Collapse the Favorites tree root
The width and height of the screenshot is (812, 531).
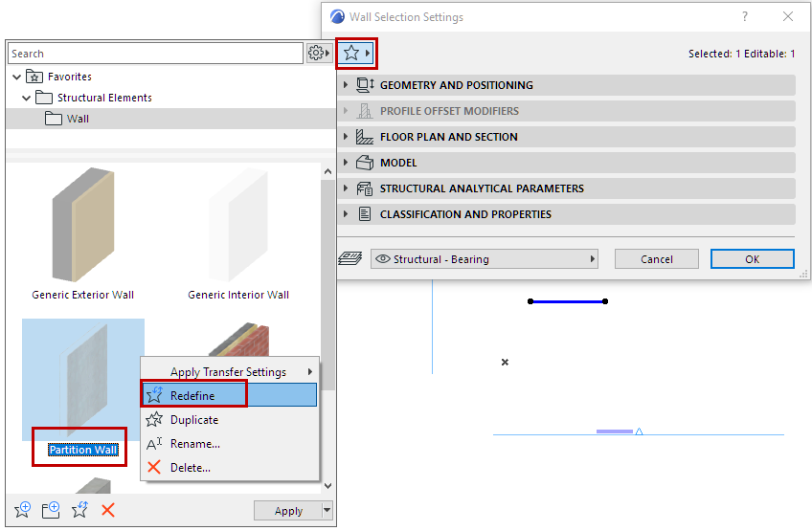[16, 77]
